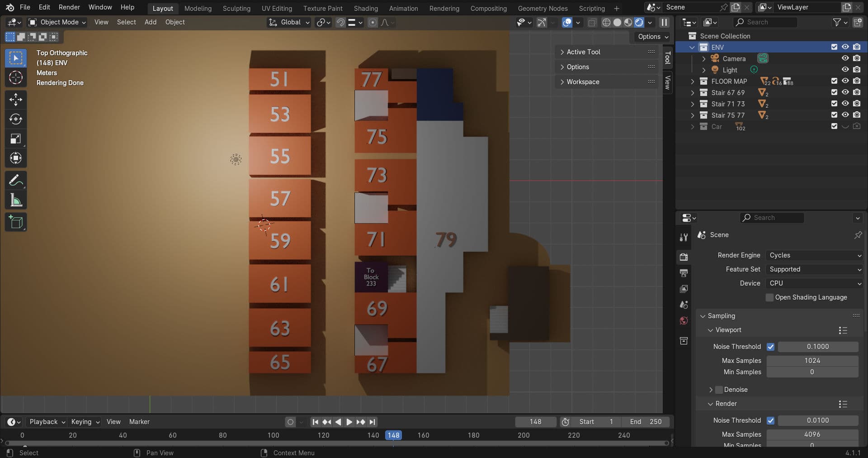Open the Feature Set dropdown

pyautogui.click(x=815, y=269)
